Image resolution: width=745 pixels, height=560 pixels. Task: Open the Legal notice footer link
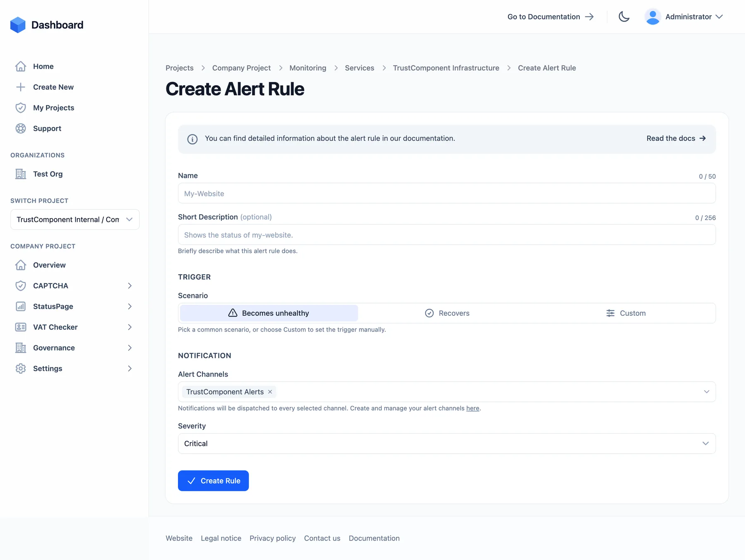pos(221,538)
